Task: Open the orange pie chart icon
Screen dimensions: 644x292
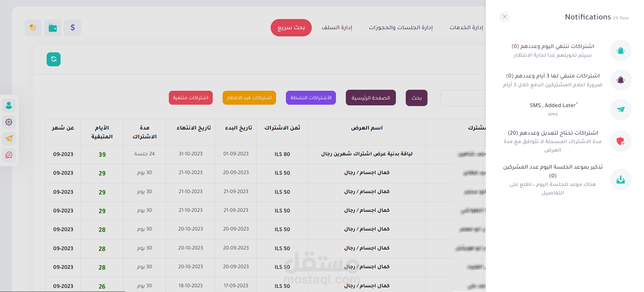Action: 33,28
